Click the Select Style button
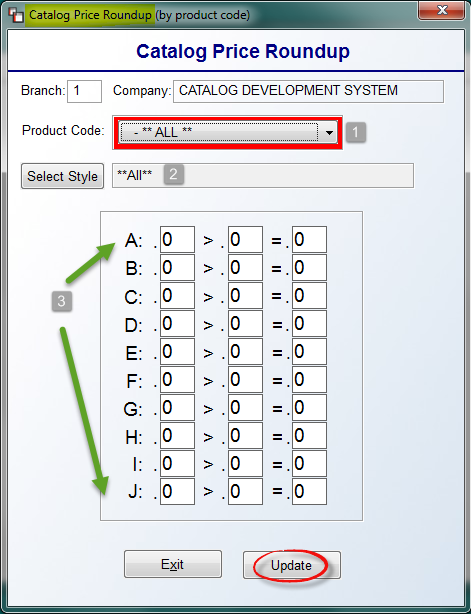 click(62, 176)
